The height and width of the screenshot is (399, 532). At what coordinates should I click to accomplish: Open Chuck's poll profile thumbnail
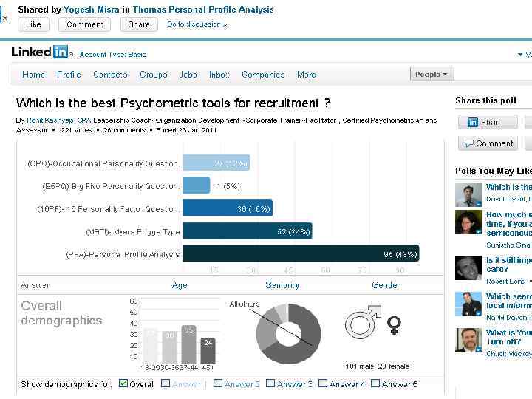(468, 341)
